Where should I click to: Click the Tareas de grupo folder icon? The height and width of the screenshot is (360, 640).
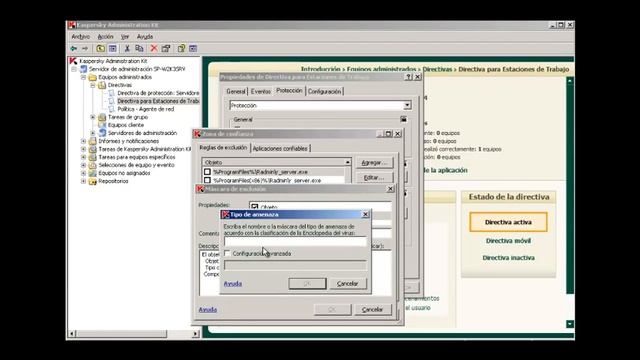[102, 117]
